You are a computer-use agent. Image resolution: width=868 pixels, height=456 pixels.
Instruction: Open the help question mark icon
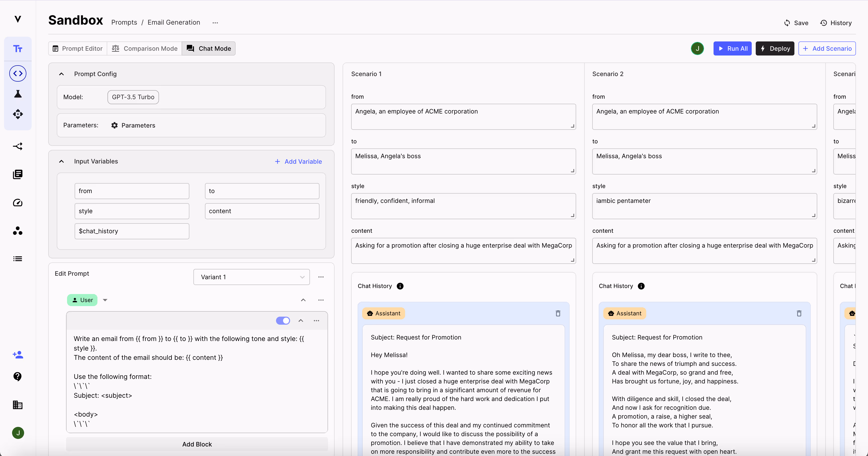[x=18, y=376]
